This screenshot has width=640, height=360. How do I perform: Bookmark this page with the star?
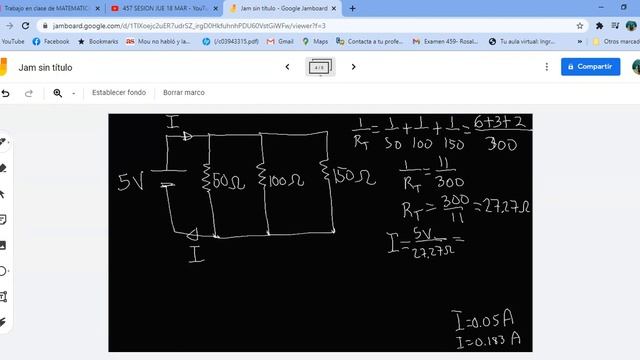[580, 26]
